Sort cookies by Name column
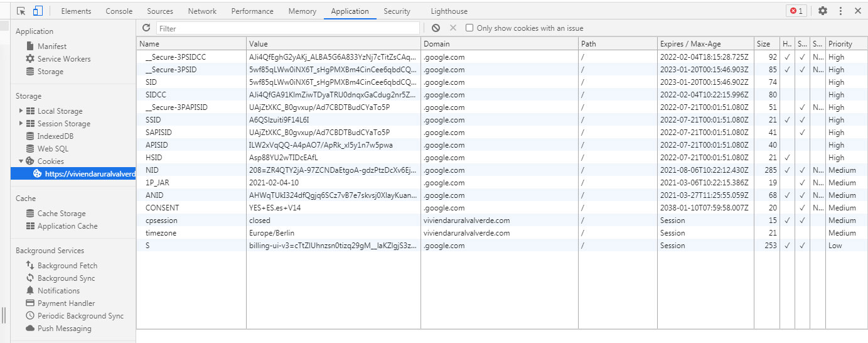The height and width of the screenshot is (343, 868). 191,43
